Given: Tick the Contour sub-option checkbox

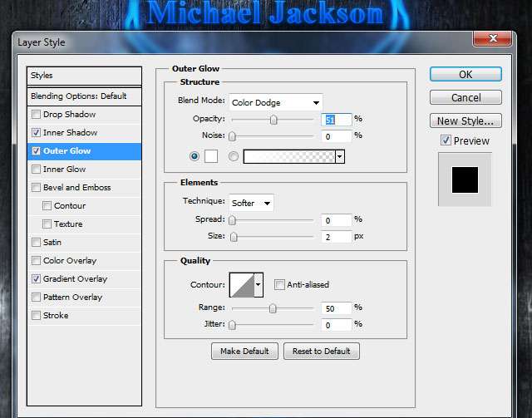Looking at the screenshot, I should click(47, 206).
